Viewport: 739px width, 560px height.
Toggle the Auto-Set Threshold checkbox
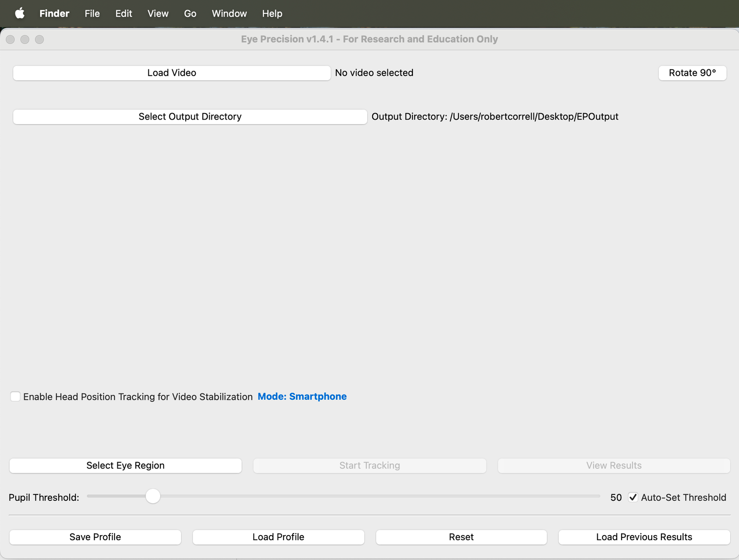coord(633,497)
